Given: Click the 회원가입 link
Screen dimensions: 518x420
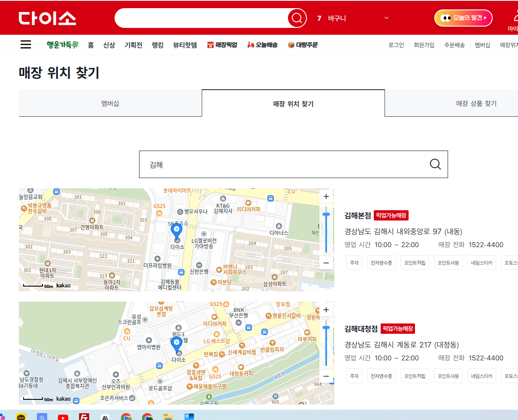Looking at the screenshot, I should pyautogui.click(x=424, y=45).
